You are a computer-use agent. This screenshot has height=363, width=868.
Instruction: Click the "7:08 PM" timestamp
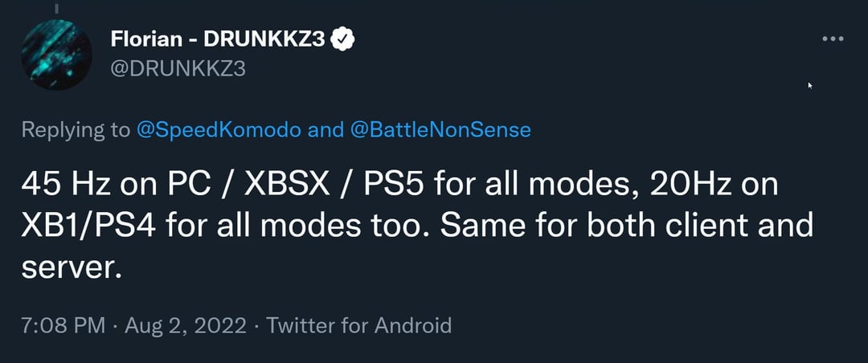pyautogui.click(x=63, y=325)
